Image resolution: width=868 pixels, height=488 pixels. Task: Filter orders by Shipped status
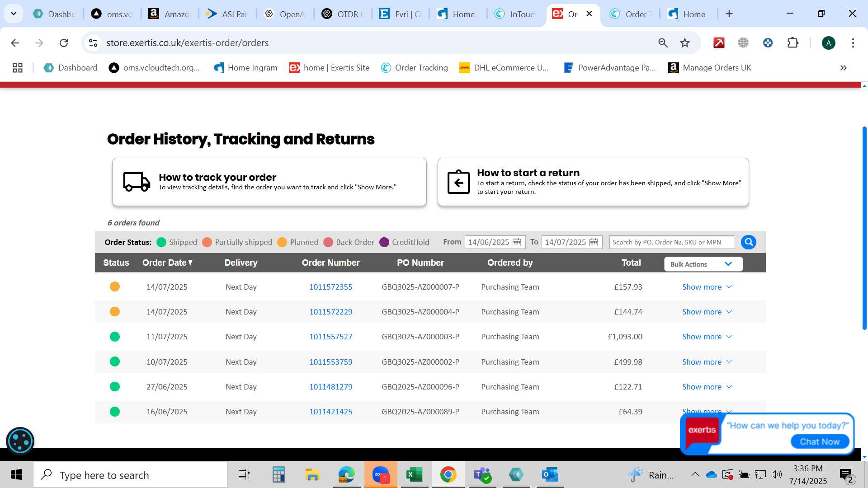point(177,242)
